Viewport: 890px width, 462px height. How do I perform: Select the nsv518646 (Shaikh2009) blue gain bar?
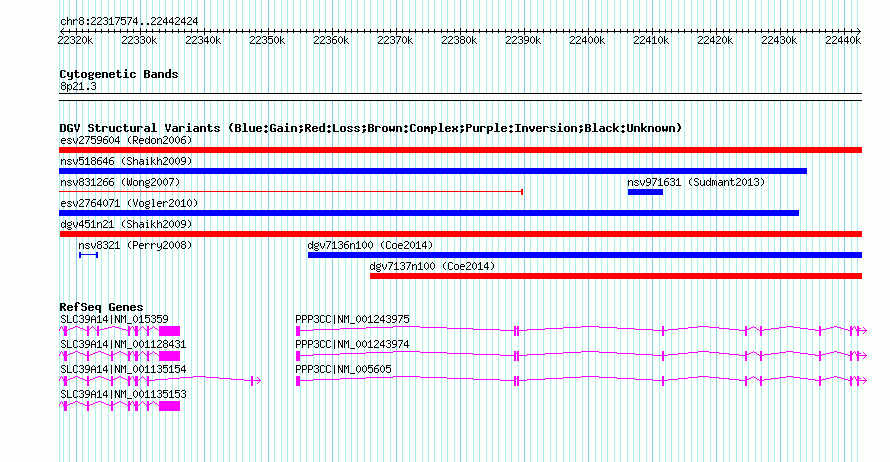click(x=433, y=171)
